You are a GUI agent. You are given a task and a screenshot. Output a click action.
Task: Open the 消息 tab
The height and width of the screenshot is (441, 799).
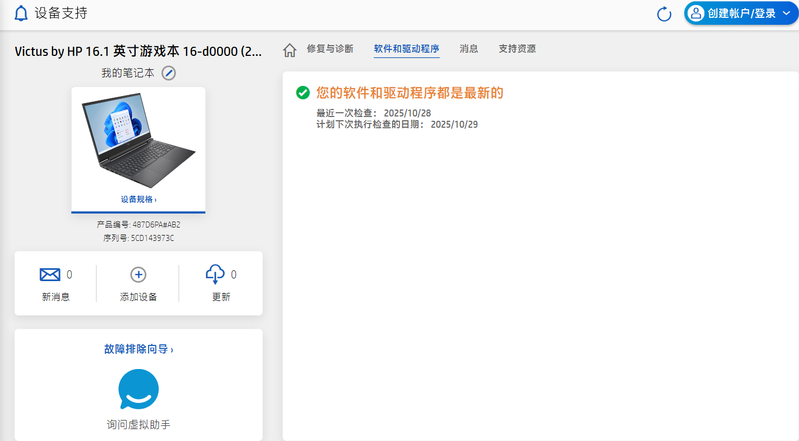pyautogui.click(x=468, y=48)
